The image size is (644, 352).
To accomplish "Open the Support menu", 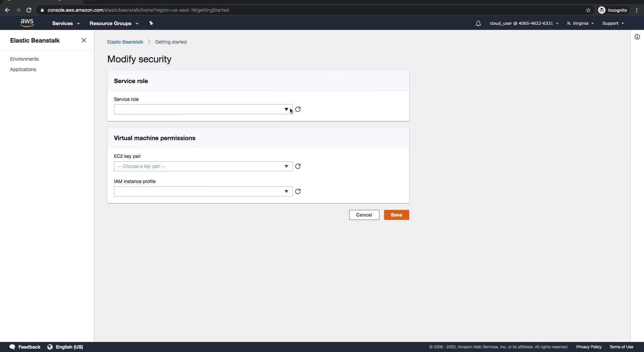I will click(613, 23).
